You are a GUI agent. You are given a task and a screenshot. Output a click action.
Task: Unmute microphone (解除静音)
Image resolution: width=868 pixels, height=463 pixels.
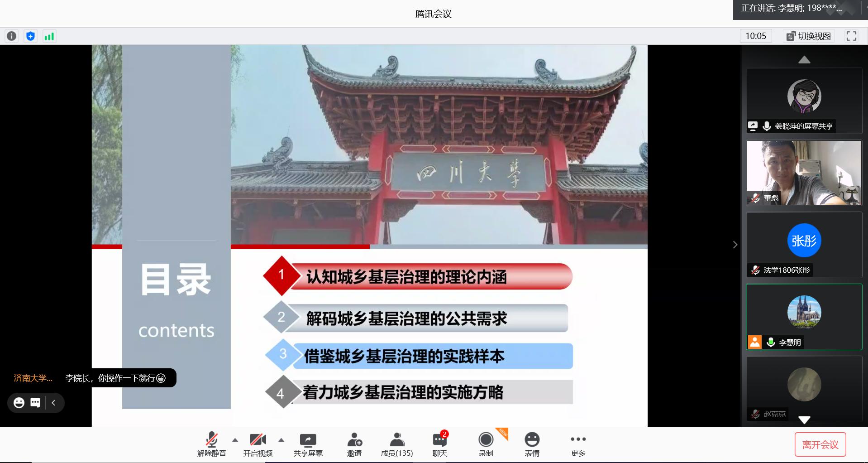pyautogui.click(x=211, y=444)
